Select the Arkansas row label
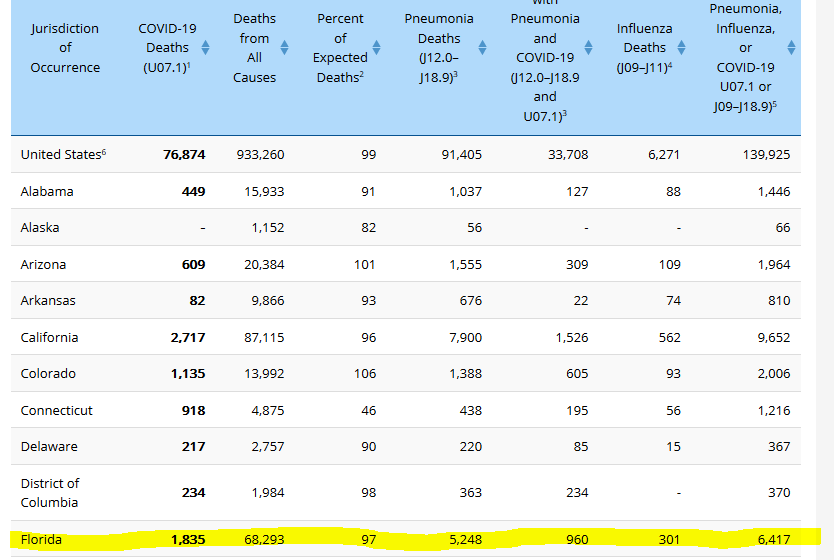 click(x=48, y=300)
